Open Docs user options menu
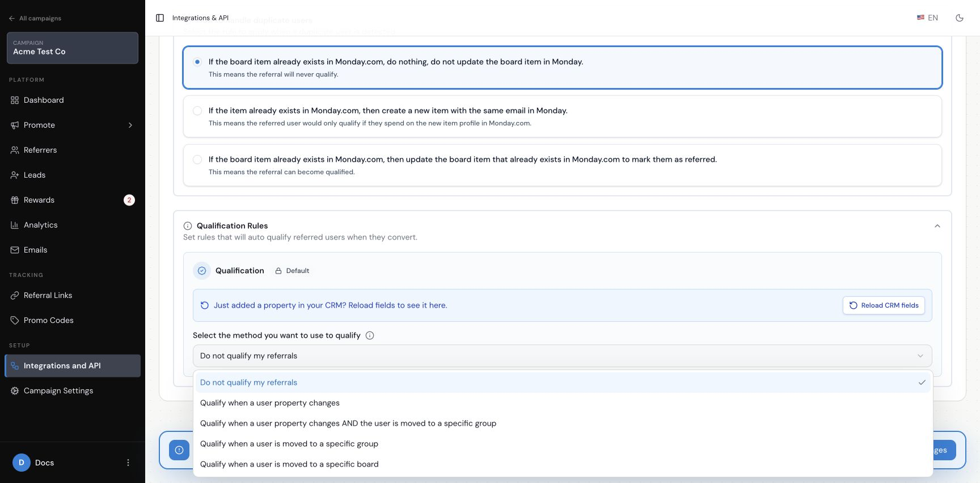980x483 pixels. 128,463
